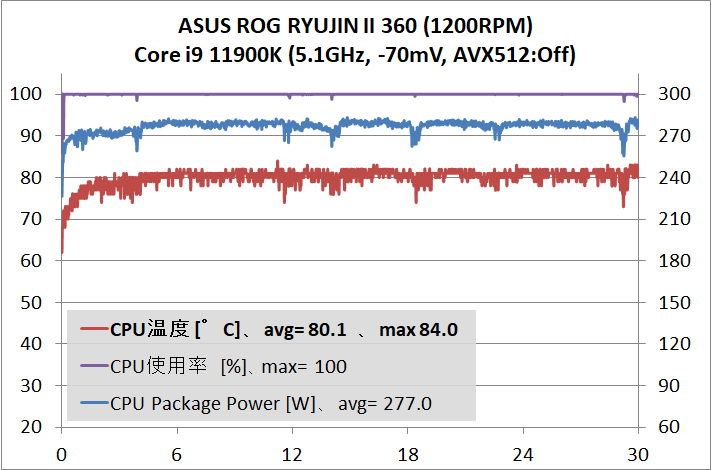The image size is (711, 470).
Task: Click the purple line swatch in the legend
Action: [94, 365]
